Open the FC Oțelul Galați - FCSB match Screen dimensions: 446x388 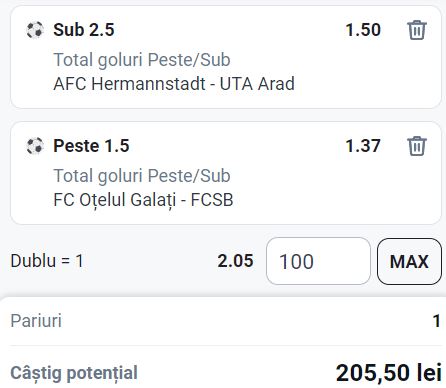click(143, 200)
